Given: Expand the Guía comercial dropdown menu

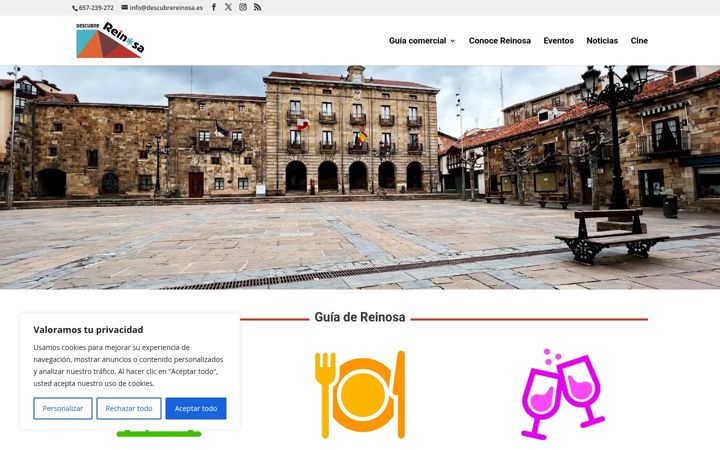Looking at the screenshot, I should point(422,40).
